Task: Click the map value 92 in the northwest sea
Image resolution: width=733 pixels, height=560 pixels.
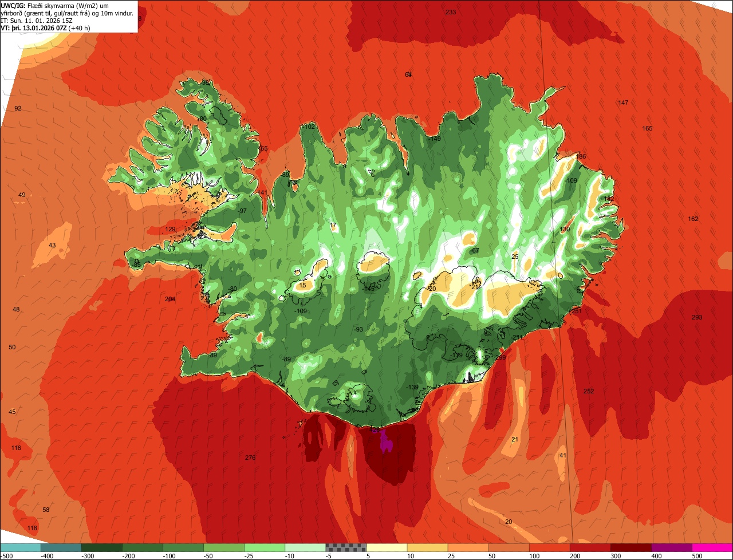Action: coord(18,108)
